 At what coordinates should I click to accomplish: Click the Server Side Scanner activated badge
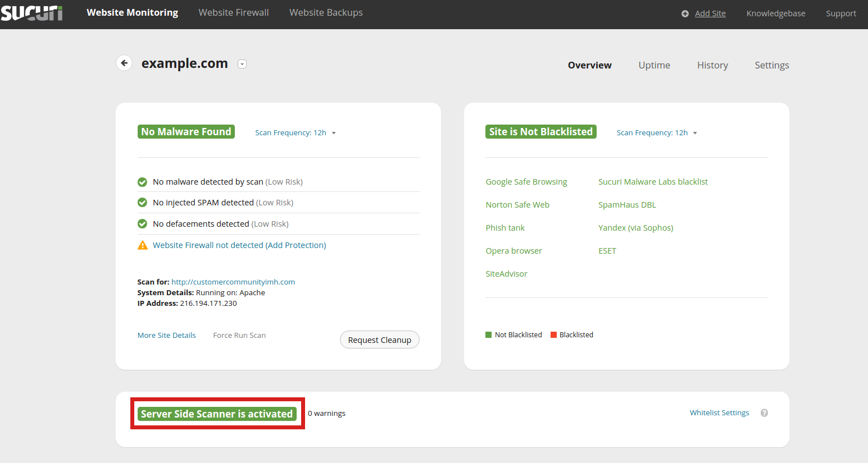(217, 414)
